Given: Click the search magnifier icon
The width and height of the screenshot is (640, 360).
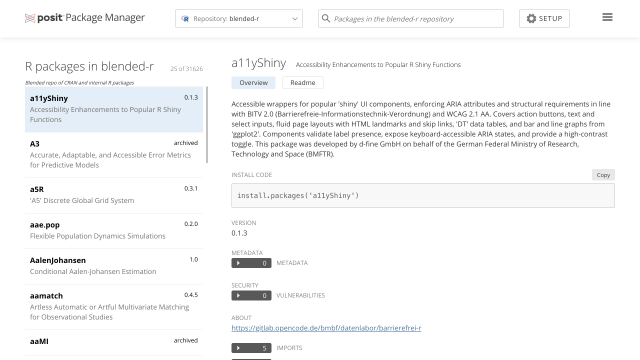Looking at the screenshot, I should point(326,18).
